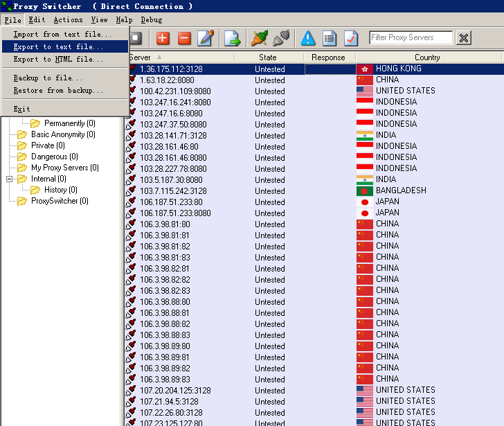This screenshot has width=504, height=426.
Task: Click the pencil edit proxy icon
Action: (206, 38)
